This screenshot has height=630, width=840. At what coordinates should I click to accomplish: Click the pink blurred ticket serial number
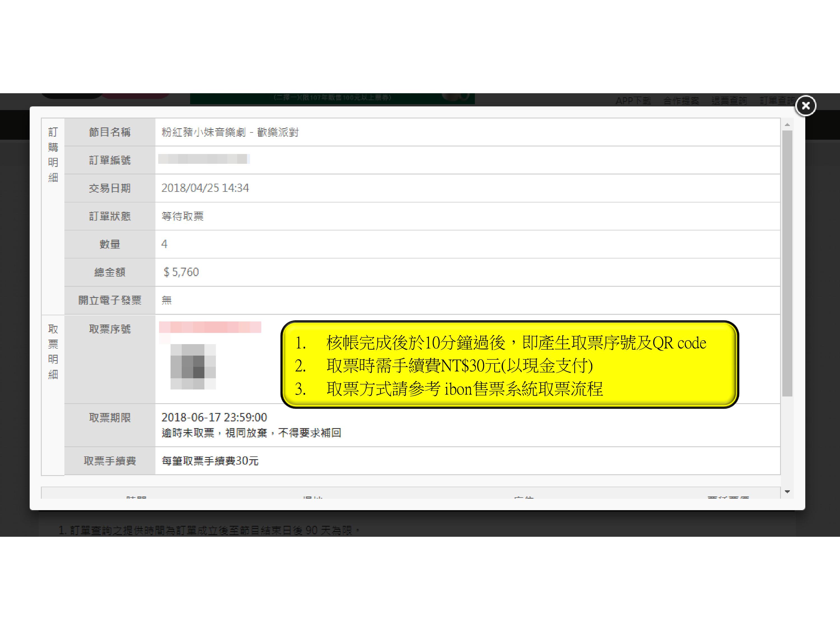click(x=210, y=327)
